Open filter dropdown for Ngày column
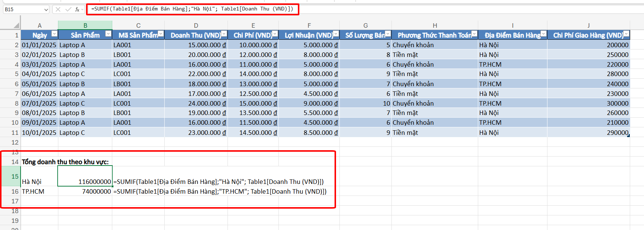This screenshot has width=644, height=230. pyautogui.click(x=54, y=34)
